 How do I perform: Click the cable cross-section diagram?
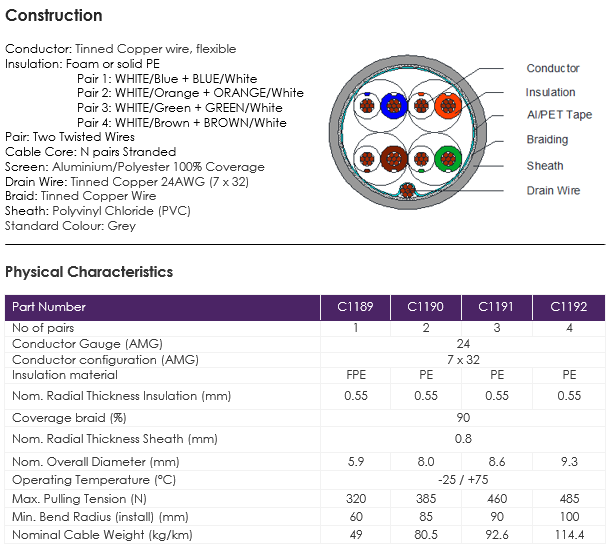pyautogui.click(x=407, y=132)
